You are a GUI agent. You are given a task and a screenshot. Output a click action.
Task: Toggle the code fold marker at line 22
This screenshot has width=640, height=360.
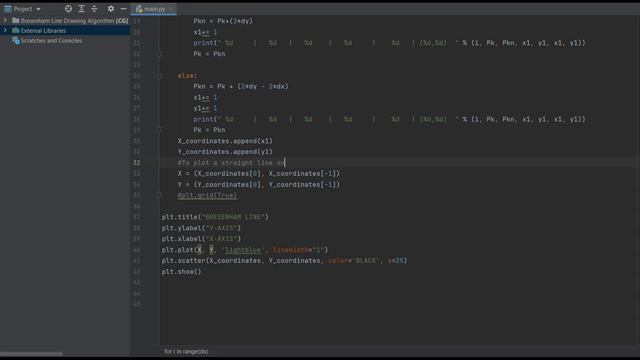tap(159, 54)
